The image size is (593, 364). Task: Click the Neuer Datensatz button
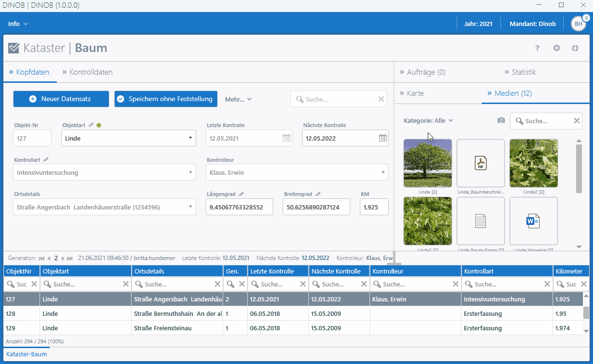point(61,99)
